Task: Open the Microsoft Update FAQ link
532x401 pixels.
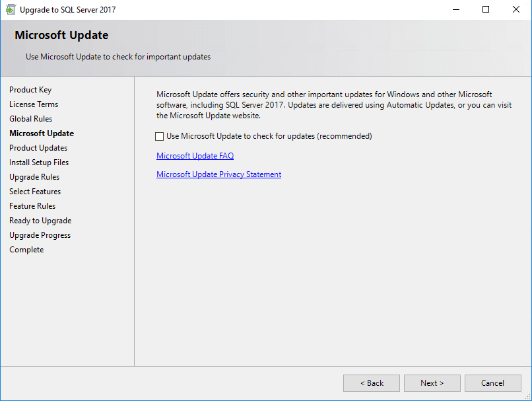Action: [x=195, y=156]
